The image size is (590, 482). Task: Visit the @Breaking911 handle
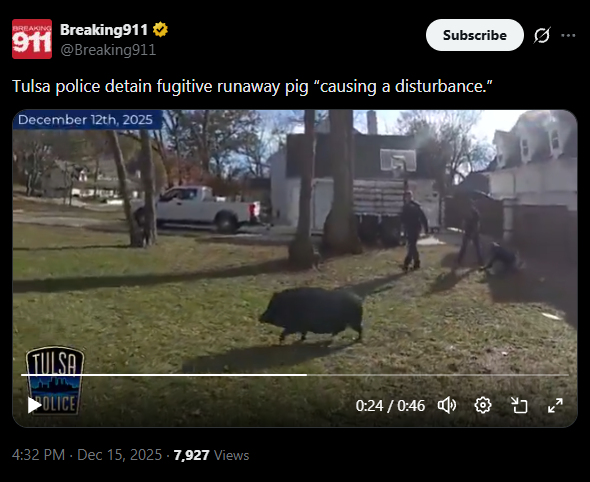(108, 50)
